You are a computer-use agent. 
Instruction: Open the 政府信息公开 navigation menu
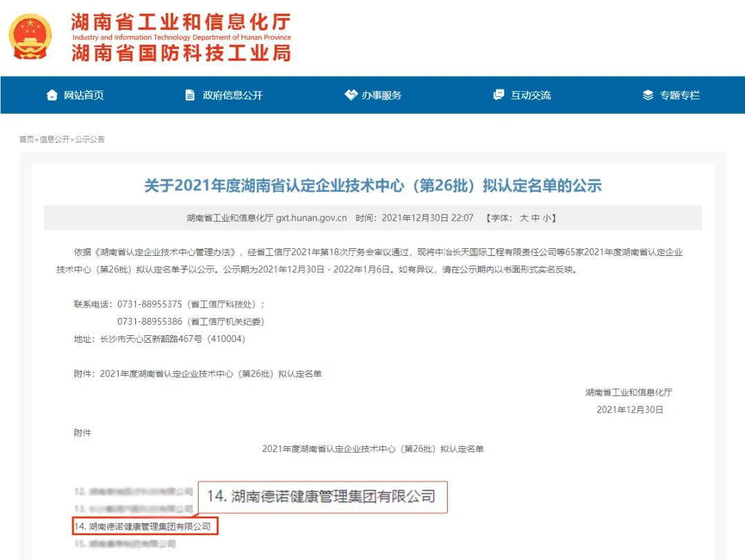tap(226, 94)
